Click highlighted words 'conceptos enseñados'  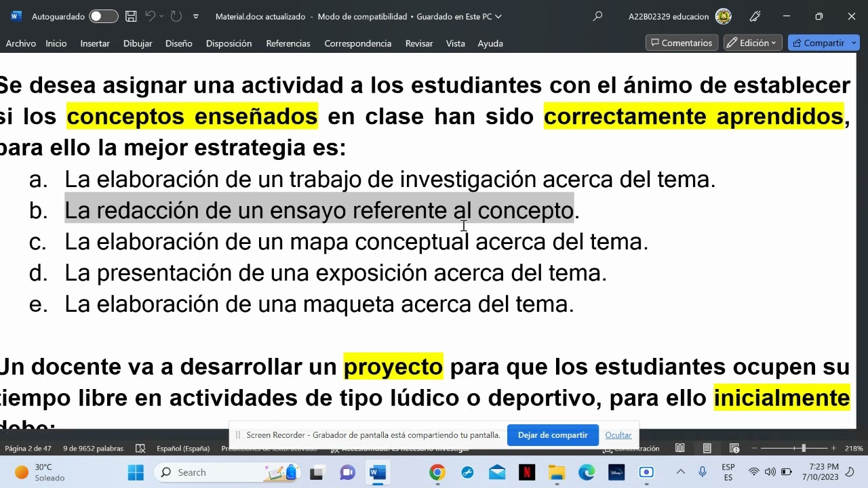tap(192, 117)
